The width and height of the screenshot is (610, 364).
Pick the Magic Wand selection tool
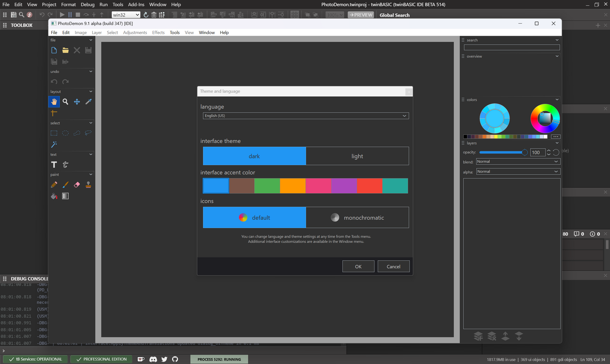tap(54, 144)
